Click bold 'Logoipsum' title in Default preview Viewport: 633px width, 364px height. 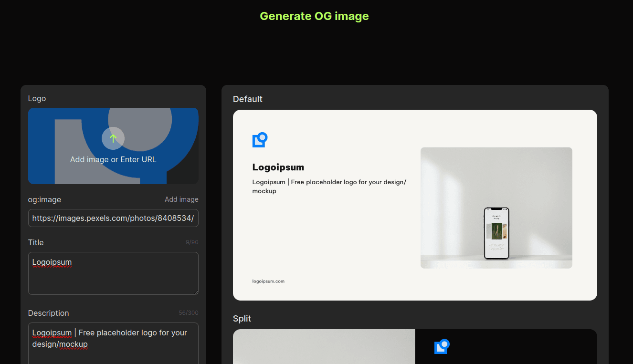pos(278,167)
